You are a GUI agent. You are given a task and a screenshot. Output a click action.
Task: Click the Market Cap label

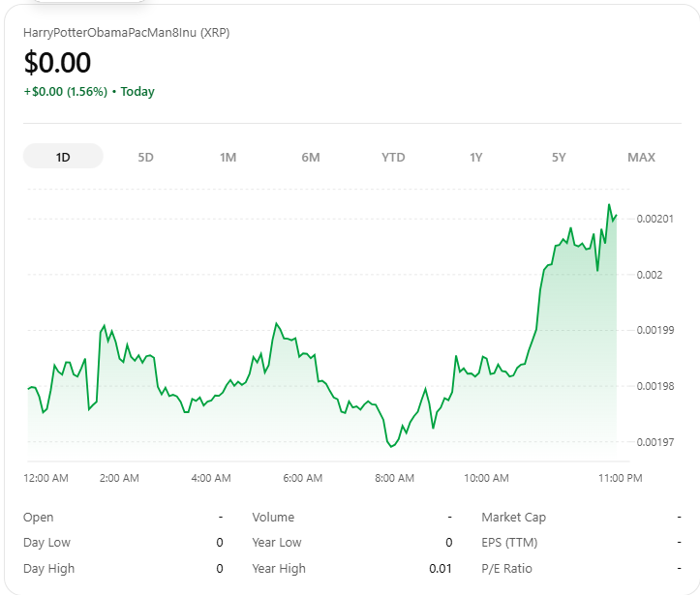[513, 518]
